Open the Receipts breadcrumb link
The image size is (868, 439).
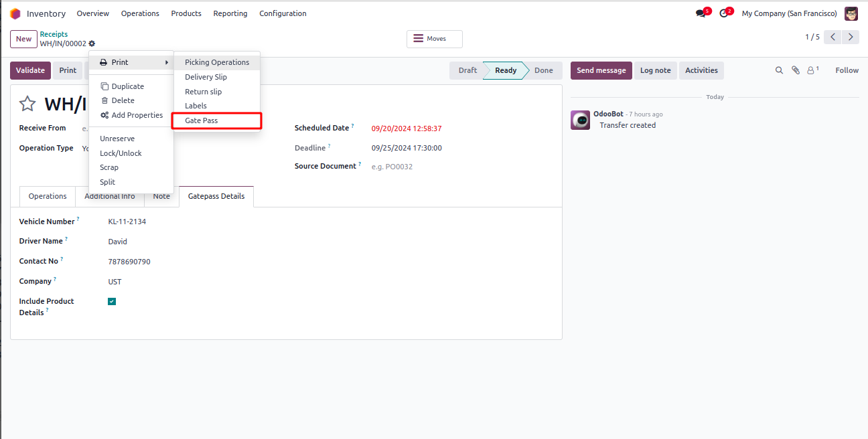click(54, 34)
